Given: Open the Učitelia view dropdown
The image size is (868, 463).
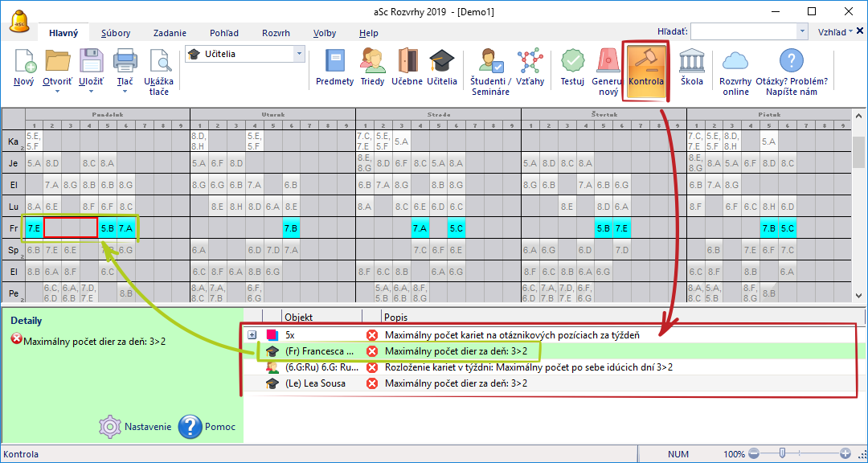Looking at the screenshot, I should 299,54.
